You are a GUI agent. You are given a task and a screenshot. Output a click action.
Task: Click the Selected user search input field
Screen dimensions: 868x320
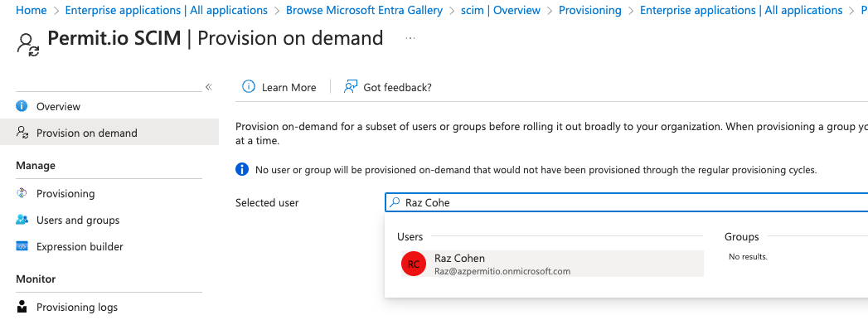626,202
